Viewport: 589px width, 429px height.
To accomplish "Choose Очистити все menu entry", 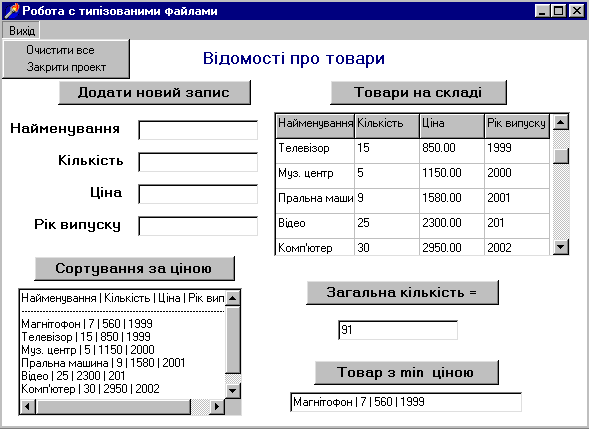I will [60, 50].
